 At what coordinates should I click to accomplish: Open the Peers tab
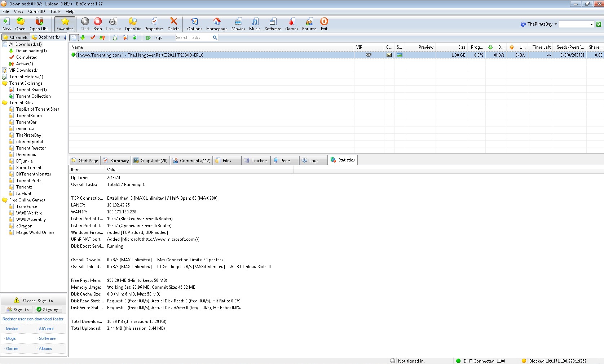pyautogui.click(x=285, y=161)
